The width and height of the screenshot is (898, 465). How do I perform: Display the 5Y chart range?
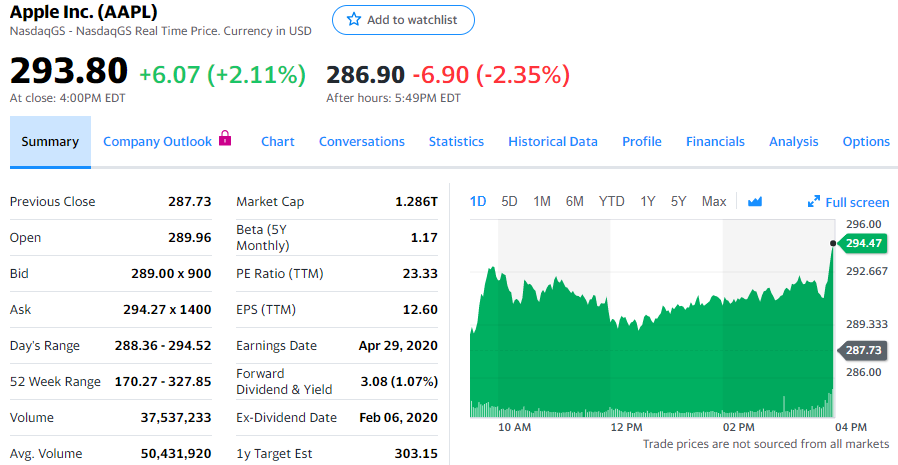pyautogui.click(x=679, y=201)
